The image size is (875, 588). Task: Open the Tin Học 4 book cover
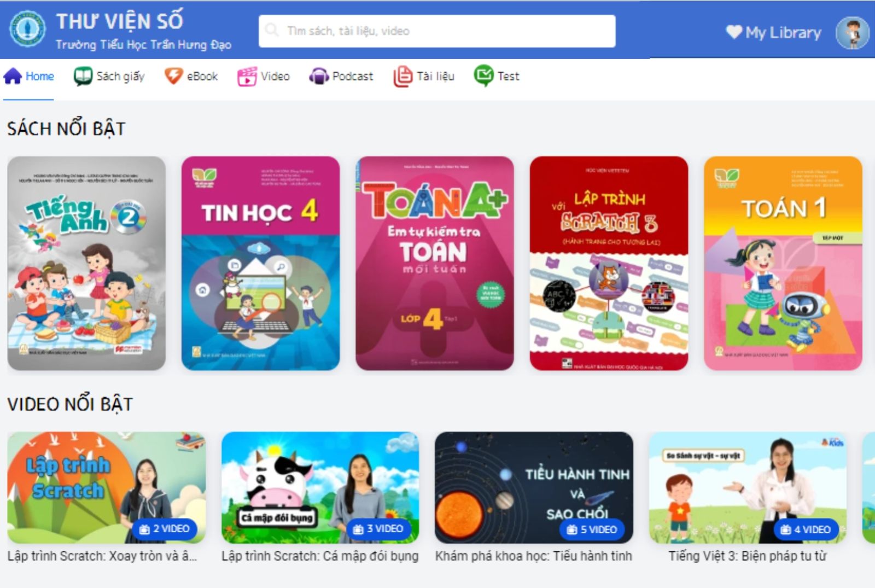pos(260,263)
